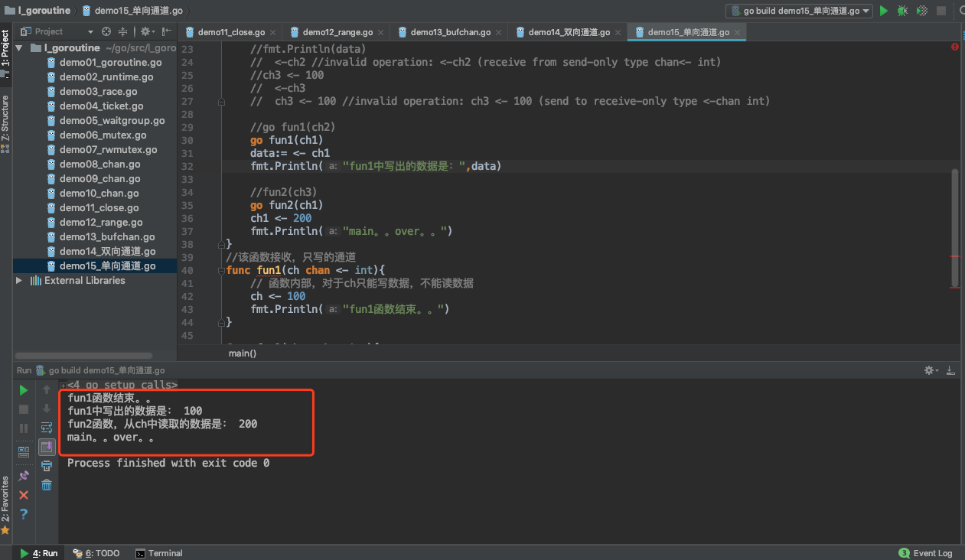Switch to the demo13_bufchan.go editor tab

[x=450, y=32]
